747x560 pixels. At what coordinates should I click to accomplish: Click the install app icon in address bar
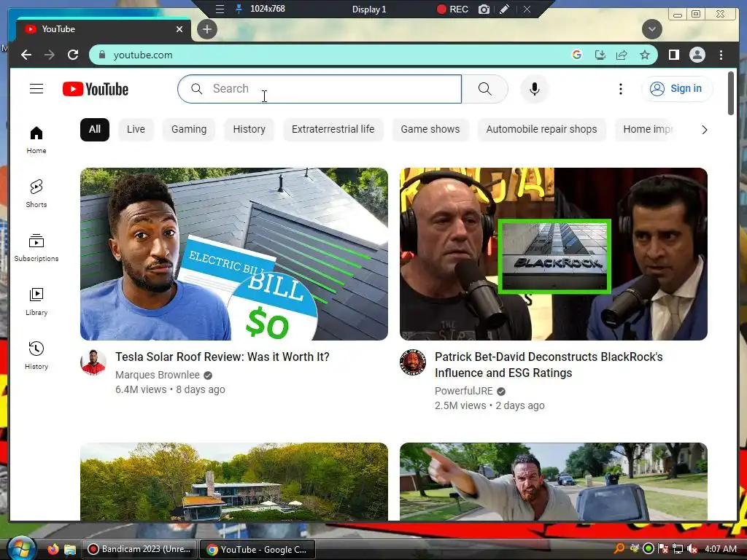point(600,55)
